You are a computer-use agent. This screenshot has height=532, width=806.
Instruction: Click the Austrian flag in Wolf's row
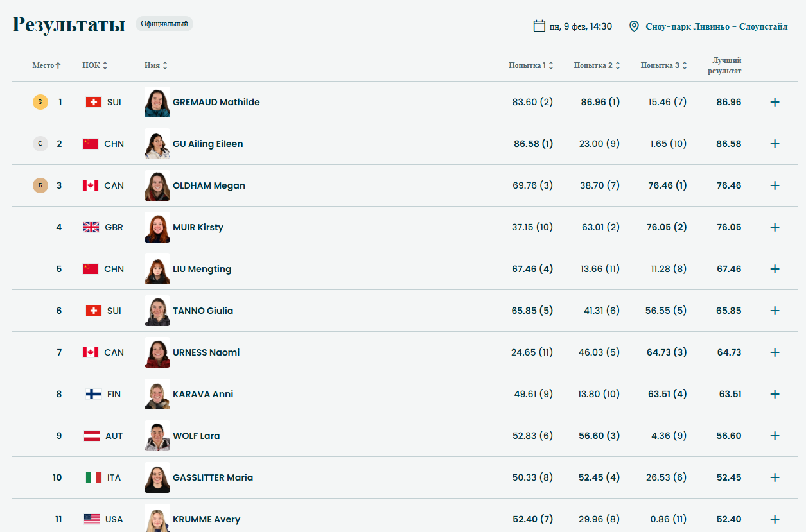(x=92, y=436)
